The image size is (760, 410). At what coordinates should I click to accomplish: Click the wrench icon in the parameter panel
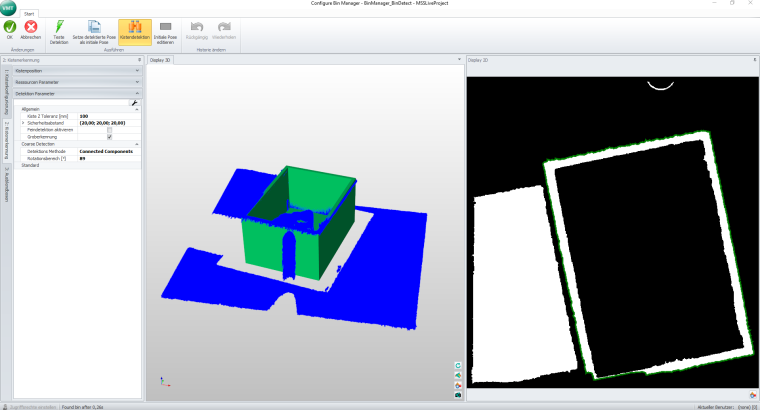click(x=135, y=103)
